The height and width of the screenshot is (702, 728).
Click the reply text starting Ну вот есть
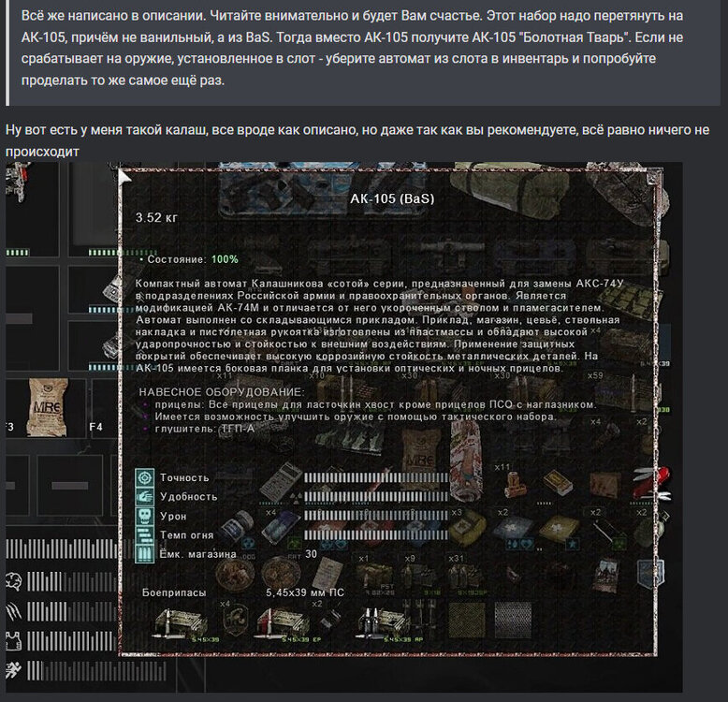pyautogui.click(x=357, y=140)
